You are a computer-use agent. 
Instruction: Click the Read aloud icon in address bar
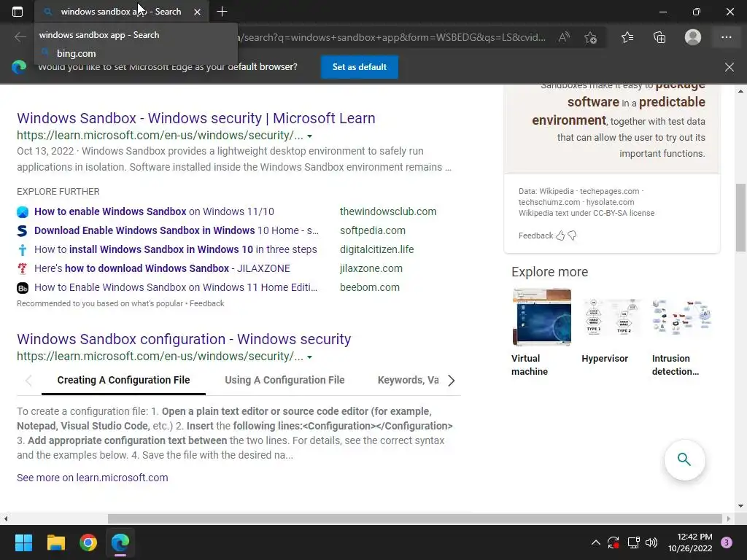pyautogui.click(x=564, y=37)
